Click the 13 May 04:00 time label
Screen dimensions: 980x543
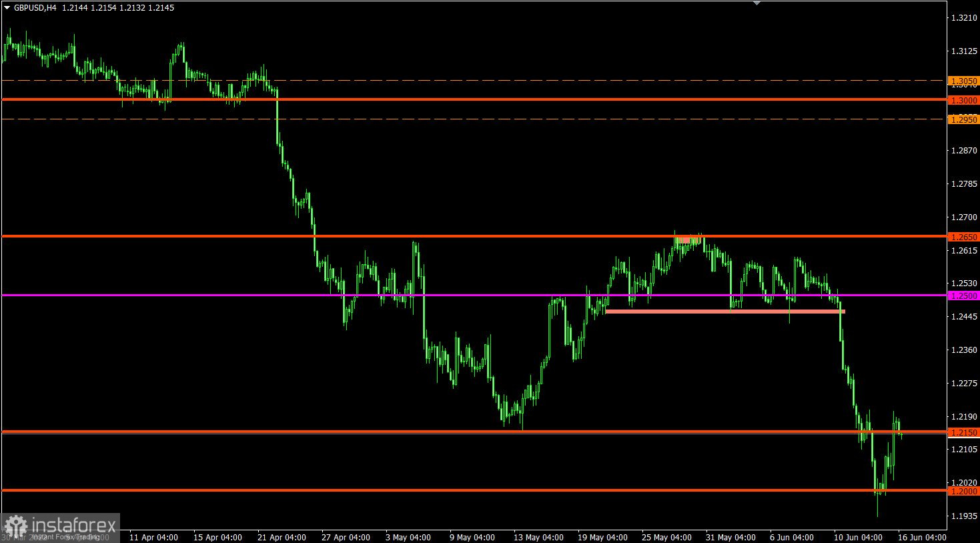(537, 537)
